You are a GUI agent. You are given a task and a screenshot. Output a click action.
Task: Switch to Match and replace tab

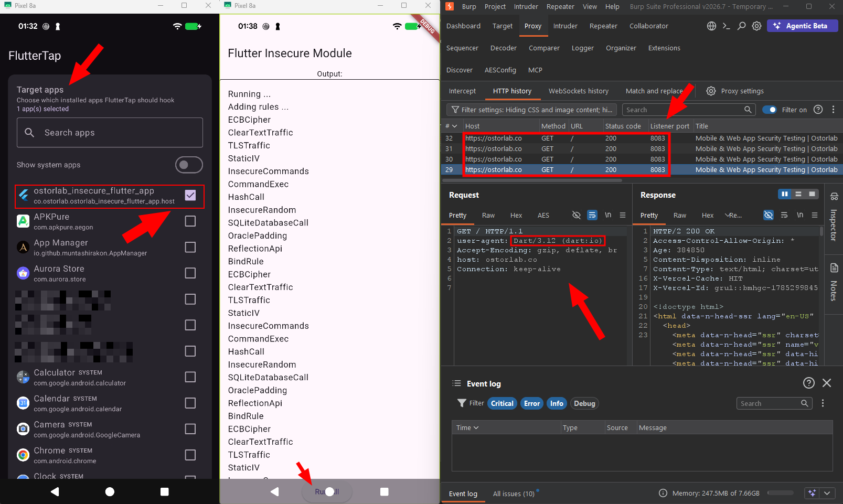[x=654, y=91]
